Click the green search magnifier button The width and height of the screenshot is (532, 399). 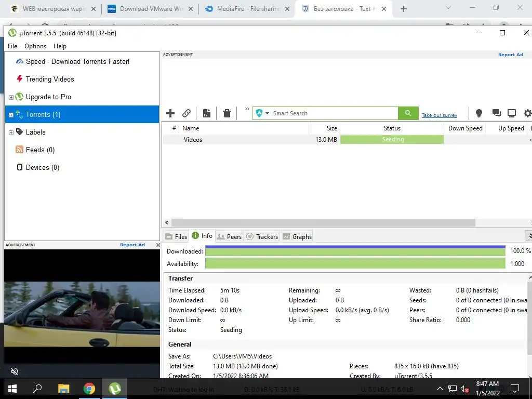point(408,113)
